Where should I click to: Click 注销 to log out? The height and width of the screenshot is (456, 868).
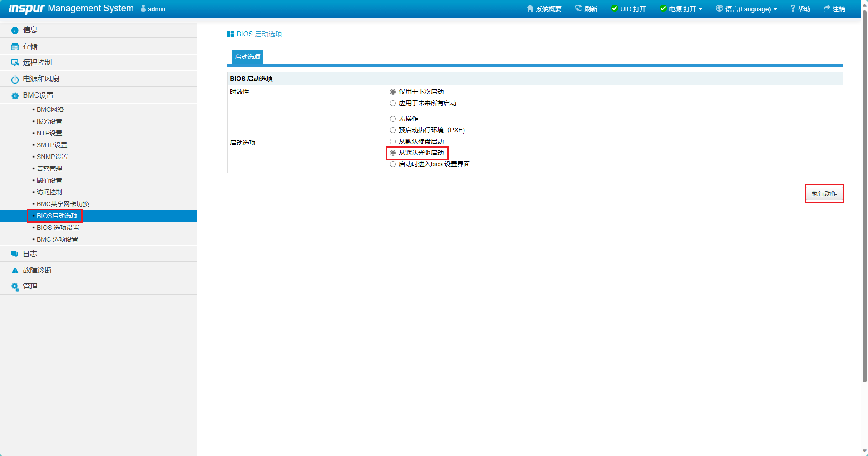(834, 9)
